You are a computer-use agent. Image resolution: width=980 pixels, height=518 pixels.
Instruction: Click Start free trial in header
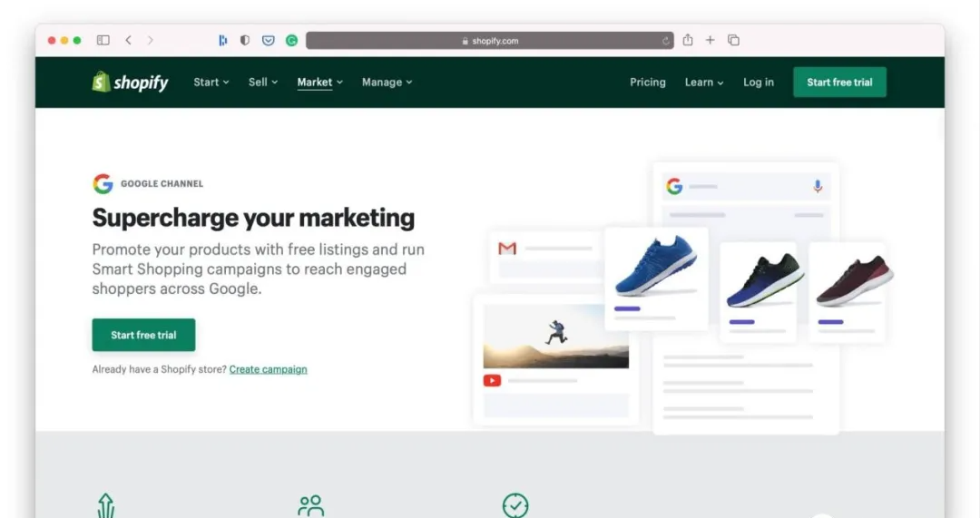pos(839,82)
